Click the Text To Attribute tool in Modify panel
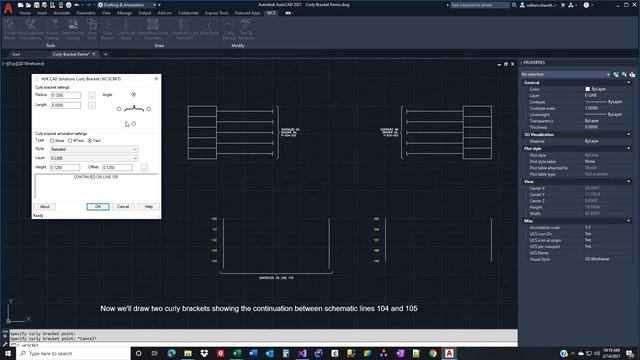Image resolution: width=640 pixels, height=360 pixels. click(x=246, y=29)
